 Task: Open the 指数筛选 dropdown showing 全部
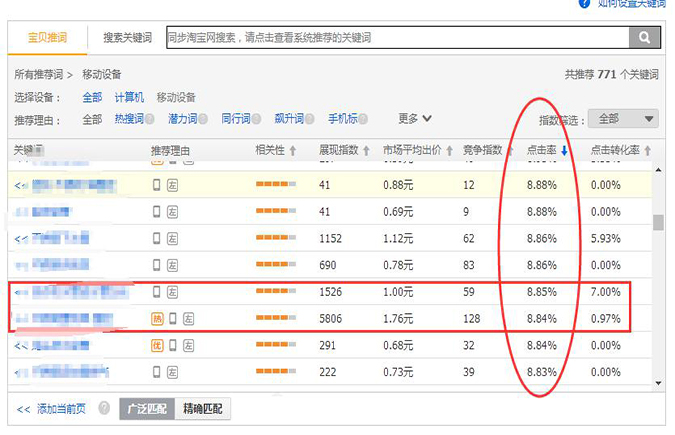click(626, 118)
